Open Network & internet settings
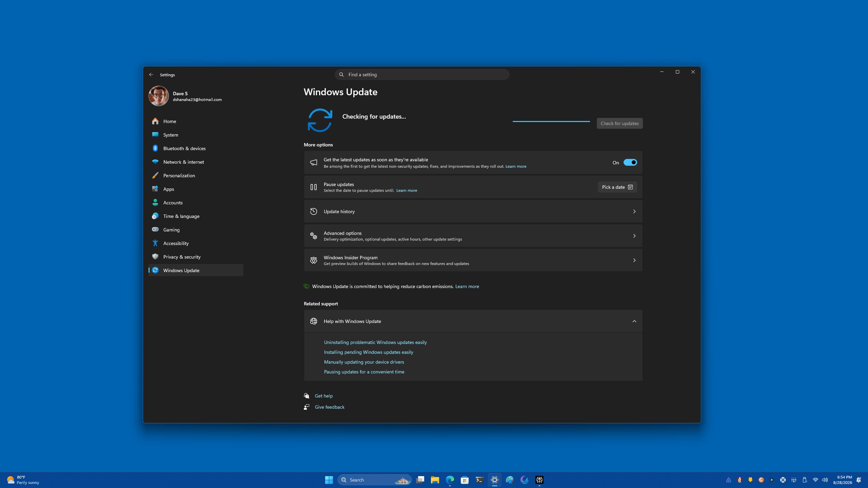This screenshot has height=488, width=868. coord(196,162)
